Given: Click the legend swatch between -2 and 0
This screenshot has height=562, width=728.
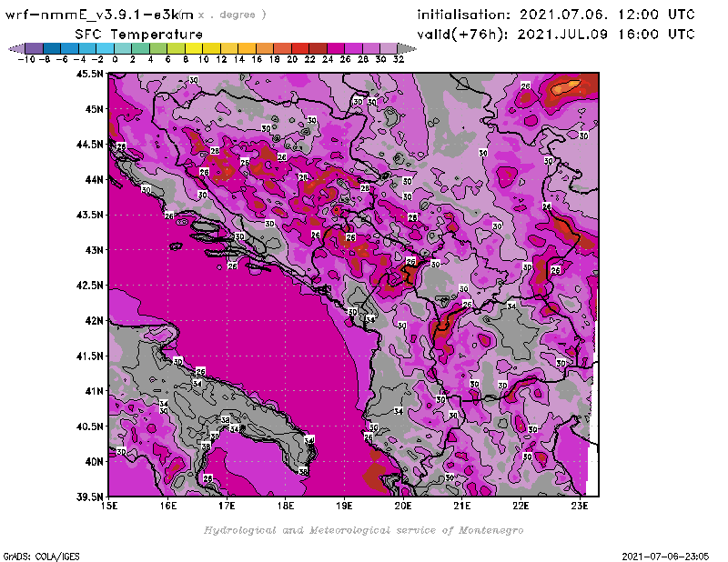Looking at the screenshot, I should pos(105,48).
